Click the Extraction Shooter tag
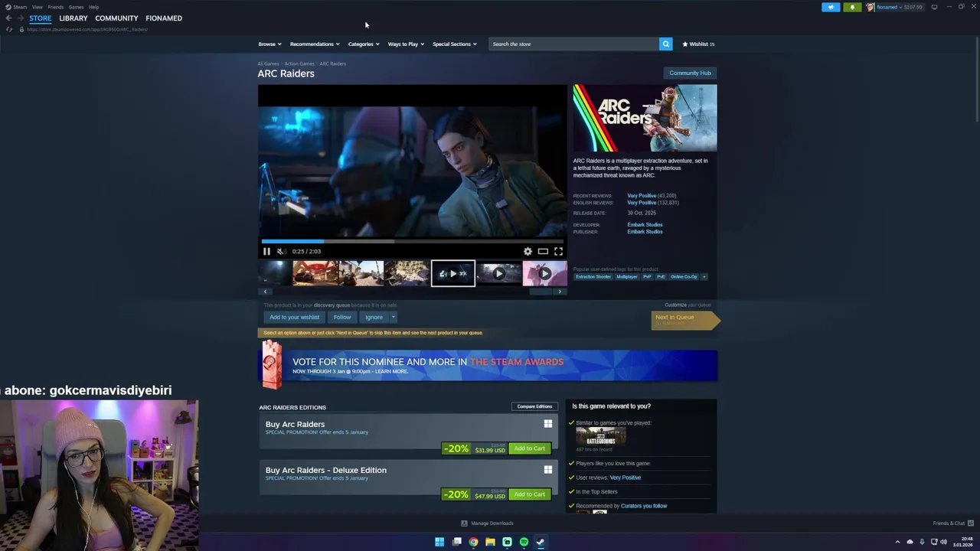 pyautogui.click(x=593, y=276)
